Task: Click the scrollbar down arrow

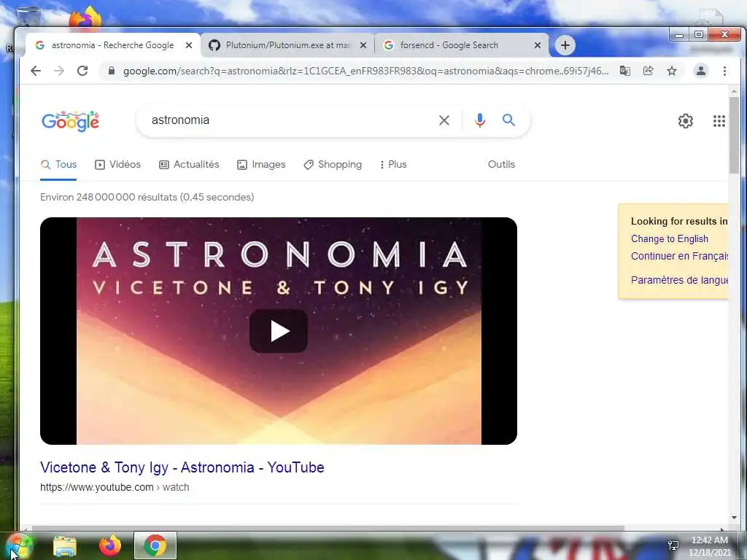Action: click(x=734, y=518)
